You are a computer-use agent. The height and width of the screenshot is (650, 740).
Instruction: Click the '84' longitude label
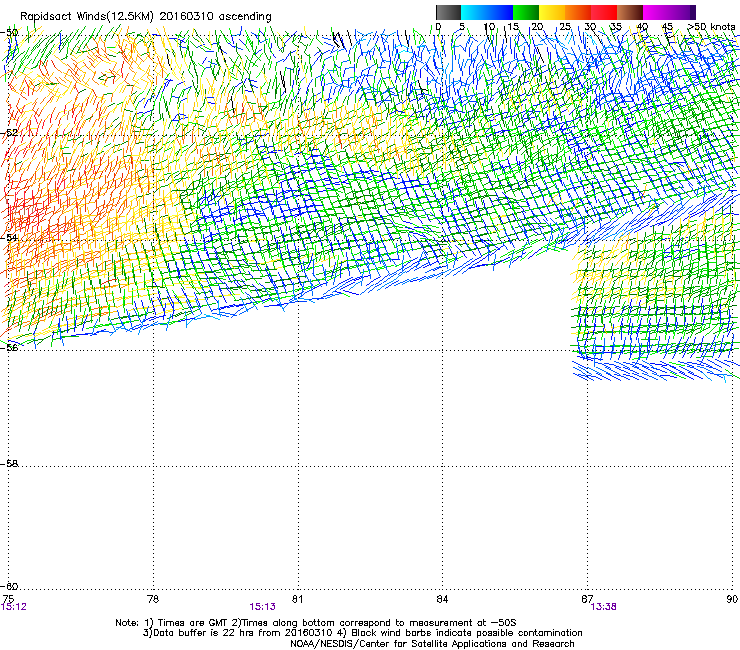(442, 599)
